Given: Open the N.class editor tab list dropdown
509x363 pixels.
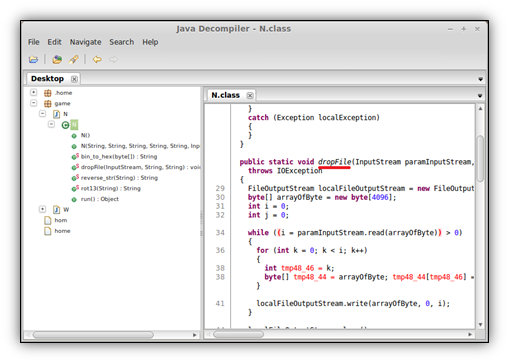Looking at the screenshot, I should [480, 96].
